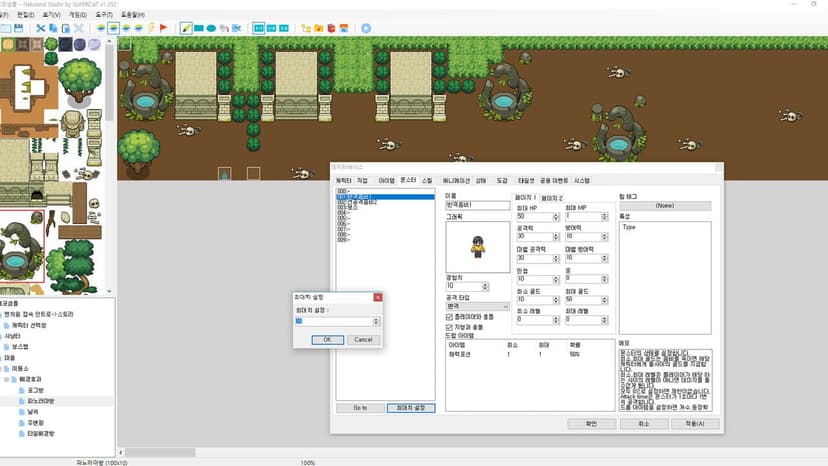Click the (None) tag button

665,206
